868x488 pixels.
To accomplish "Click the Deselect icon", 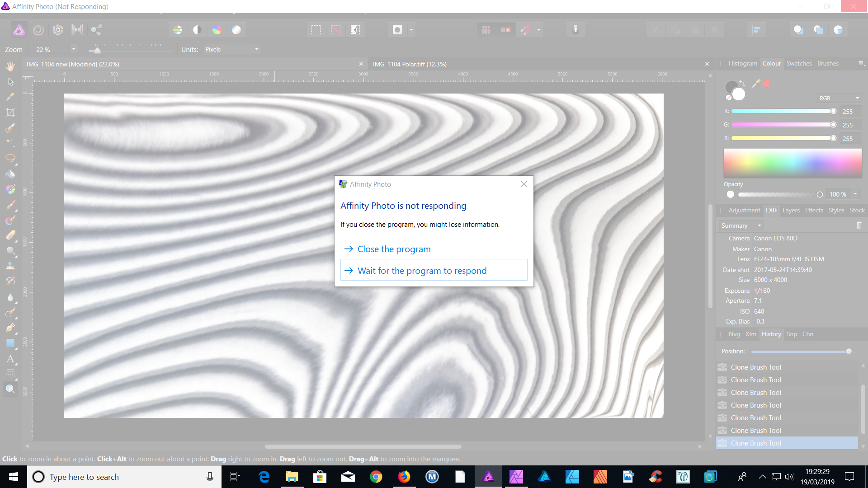I will pos(336,30).
